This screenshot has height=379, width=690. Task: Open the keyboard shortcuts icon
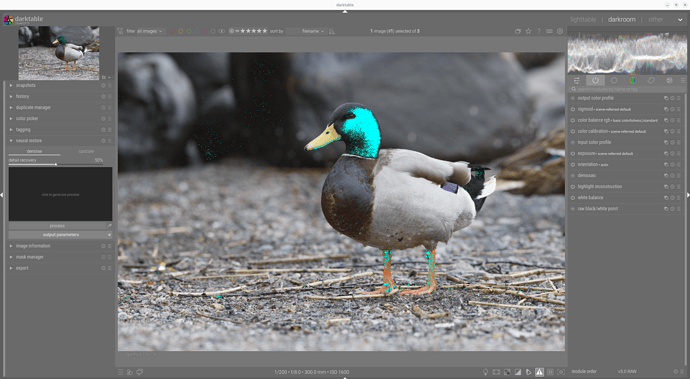549,31
